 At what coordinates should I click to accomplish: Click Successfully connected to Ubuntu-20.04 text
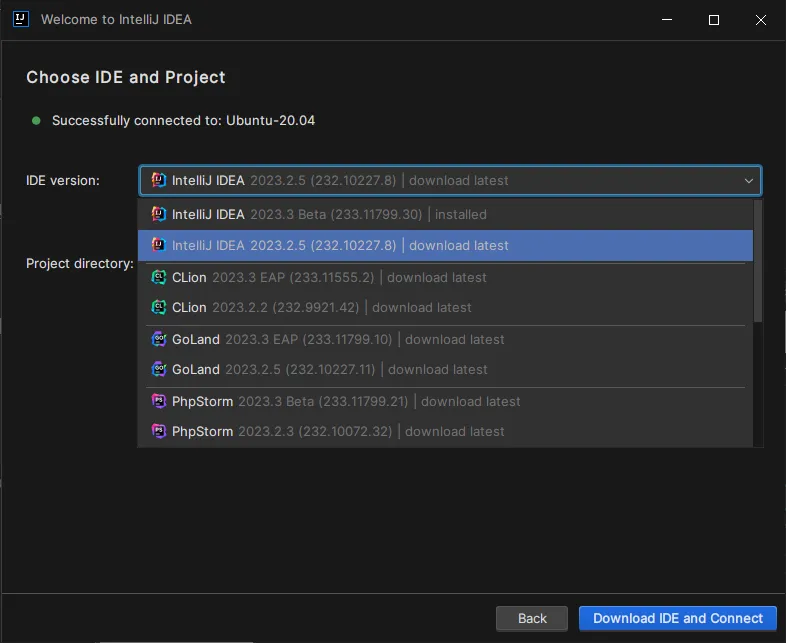pyautogui.click(x=183, y=121)
